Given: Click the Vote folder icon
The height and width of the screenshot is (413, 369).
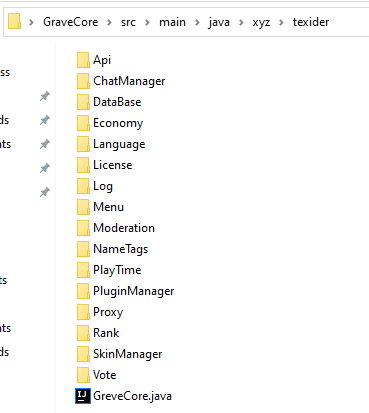Looking at the screenshot, I should point(83,375).
